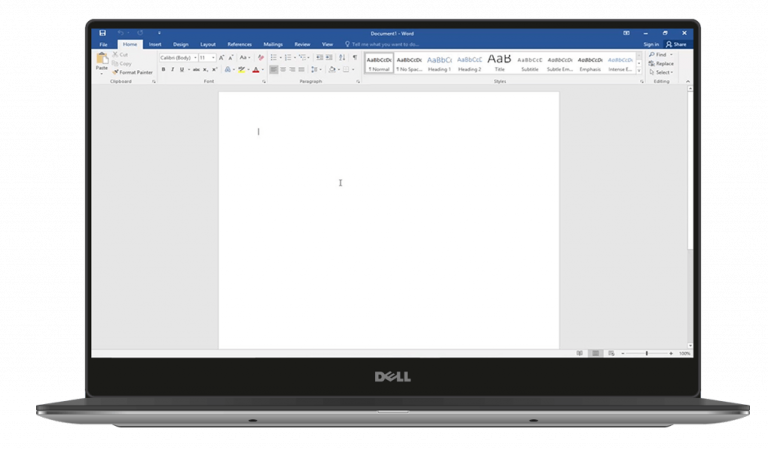This screenshot has width=768, height=450.
Task: Open the font size dropdown
Action: tap(206, 58)
